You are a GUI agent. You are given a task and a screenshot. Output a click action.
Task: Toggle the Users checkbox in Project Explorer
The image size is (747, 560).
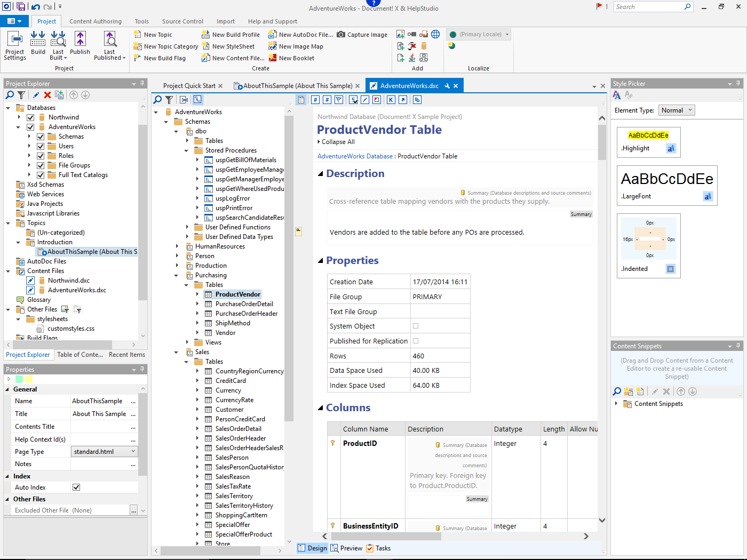(41, 146)
